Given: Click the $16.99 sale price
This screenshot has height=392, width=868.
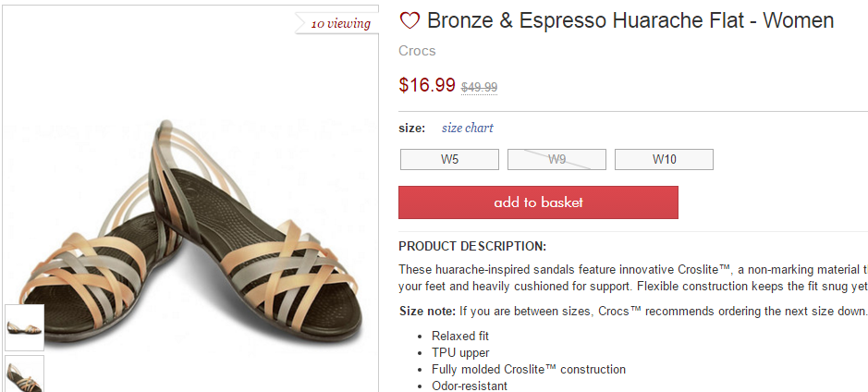Looking at the screenshot, I should [x=427, y=85].
